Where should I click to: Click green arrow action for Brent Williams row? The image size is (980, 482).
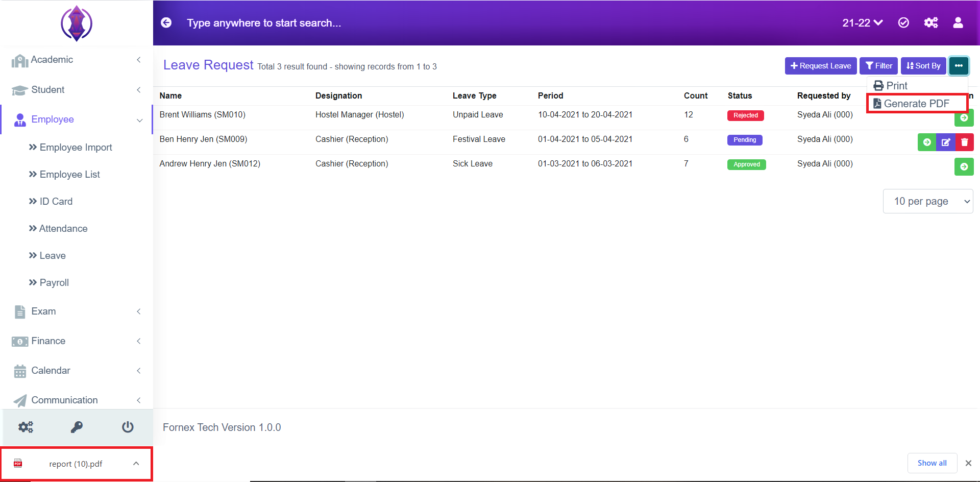(x=964, y=118)
